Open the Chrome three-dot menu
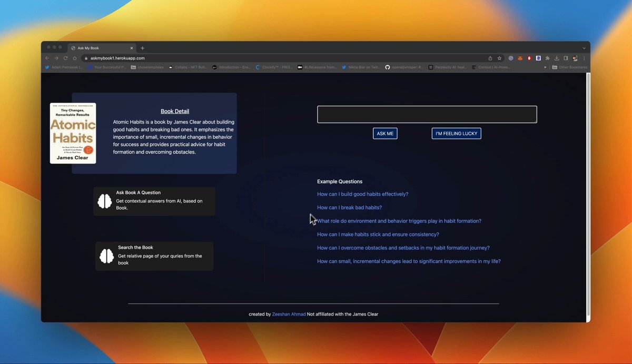The width and height of the screenshot is (632, 364). 584,58
